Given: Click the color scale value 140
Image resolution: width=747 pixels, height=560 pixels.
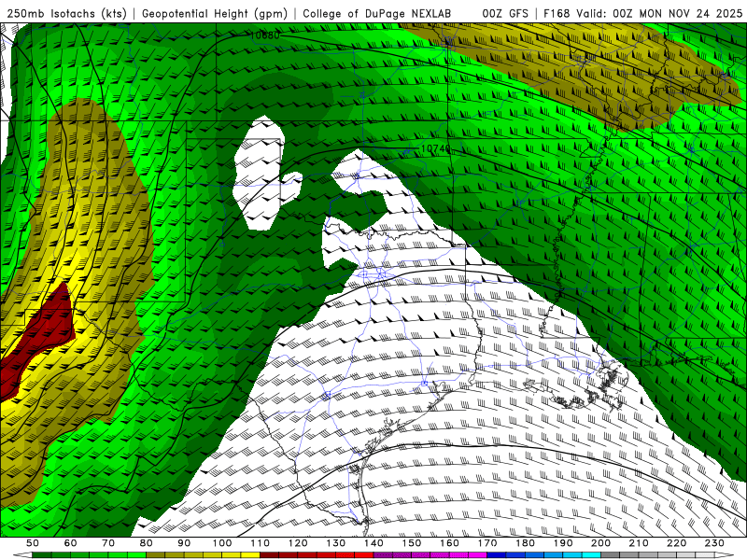Looking at the screenshot, I should (x=373, y=543).
